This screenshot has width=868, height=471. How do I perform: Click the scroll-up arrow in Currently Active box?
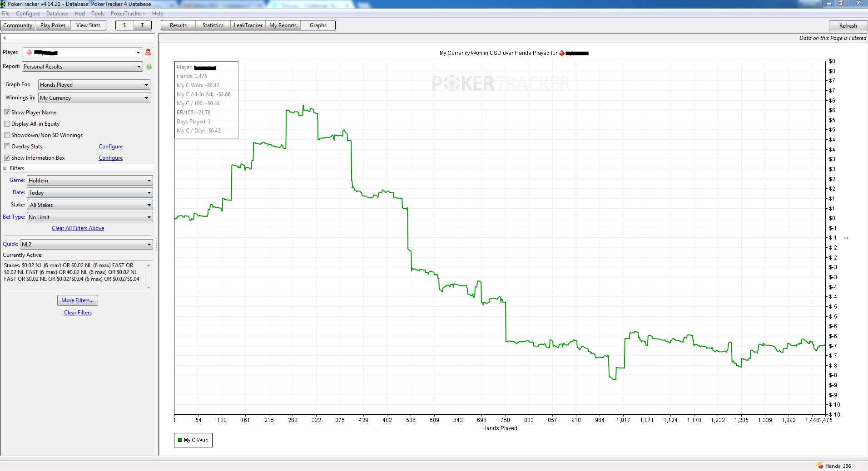[x=149, y=265]
